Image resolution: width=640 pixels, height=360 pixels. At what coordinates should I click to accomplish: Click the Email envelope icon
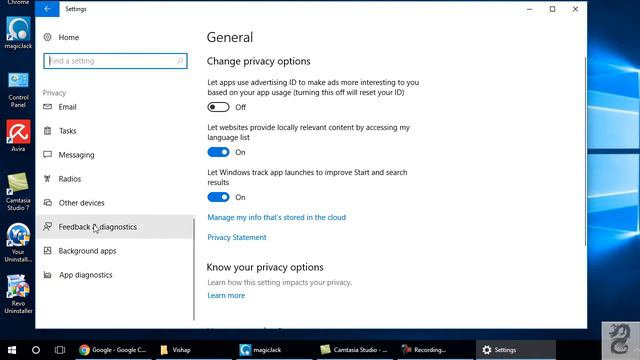48,107
